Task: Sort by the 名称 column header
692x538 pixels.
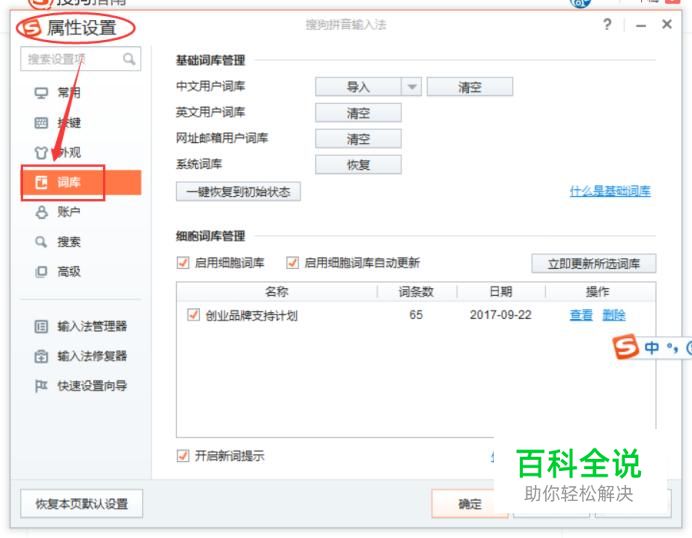Action: pyautogui.click(x=277, y=292)
